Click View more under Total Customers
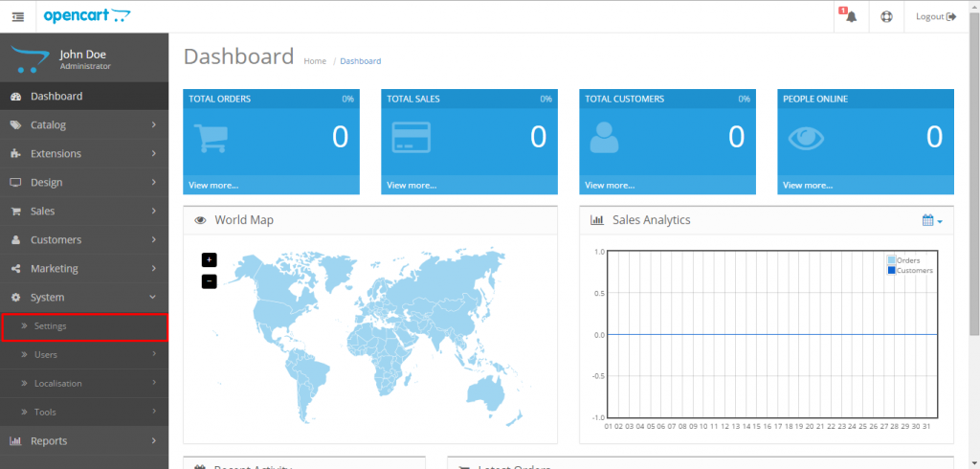The width and height of the screenshot is (980, 469). [x=609, y=185]
